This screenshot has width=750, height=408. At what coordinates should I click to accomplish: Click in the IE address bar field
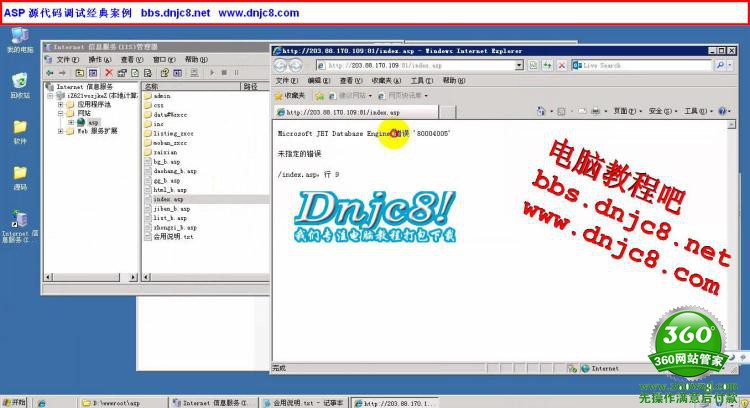(x=415, y=66)
